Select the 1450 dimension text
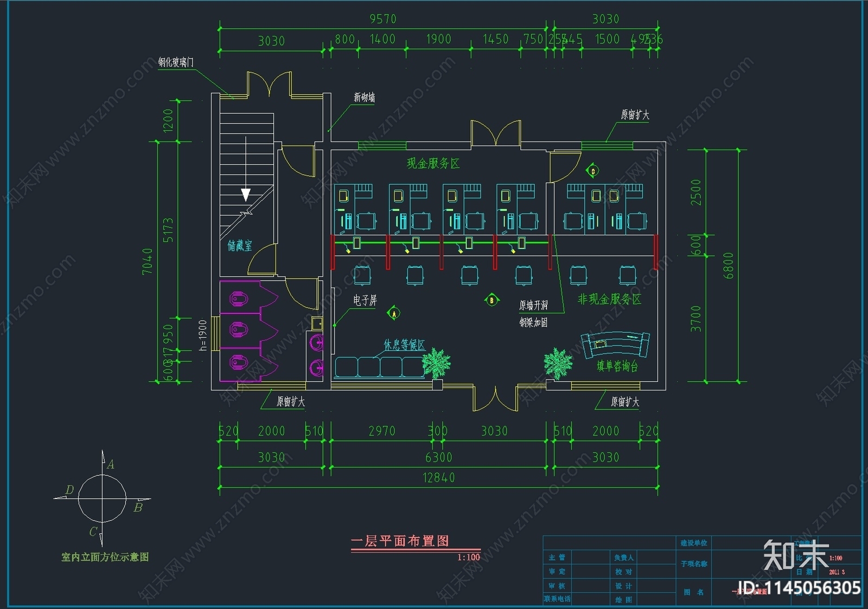868x609 pixels. (x=496, y=39)
